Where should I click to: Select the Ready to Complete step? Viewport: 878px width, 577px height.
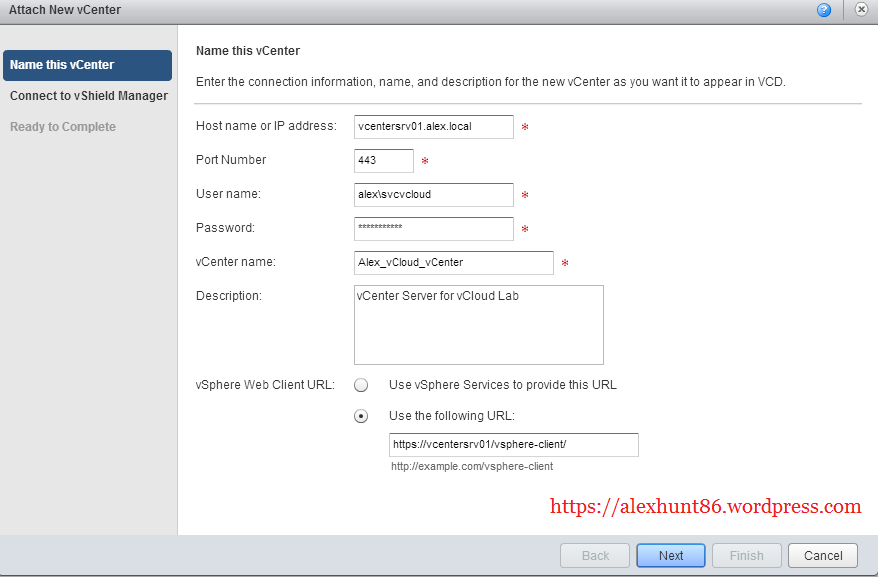point(63,127)
